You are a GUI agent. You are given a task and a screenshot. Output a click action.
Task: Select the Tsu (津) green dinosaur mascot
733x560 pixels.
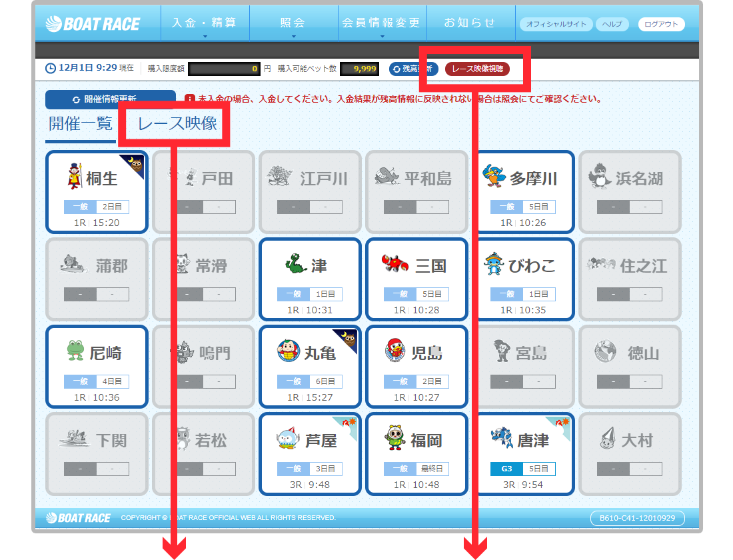tap(296, 264)
